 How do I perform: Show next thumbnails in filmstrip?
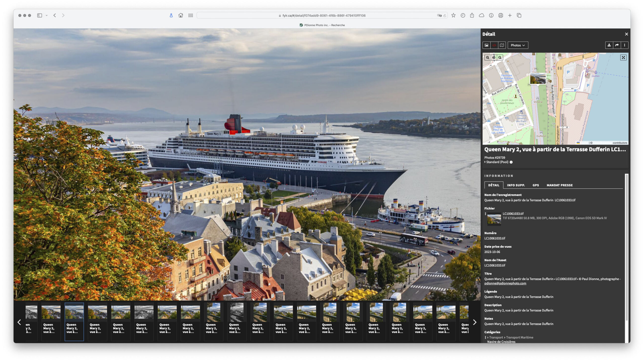coord(474,322)
